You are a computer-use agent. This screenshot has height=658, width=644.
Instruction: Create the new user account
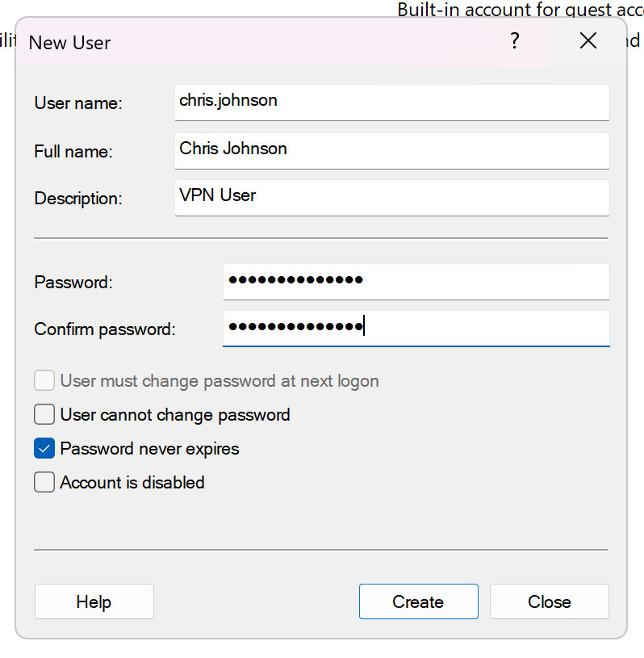(x=418, y=601)
